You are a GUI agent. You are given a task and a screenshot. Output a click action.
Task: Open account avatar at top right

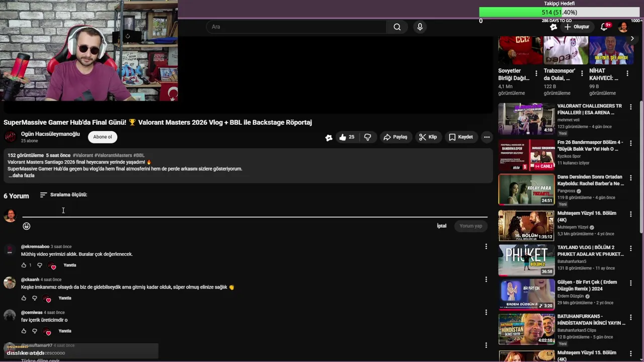pos(623,27)
